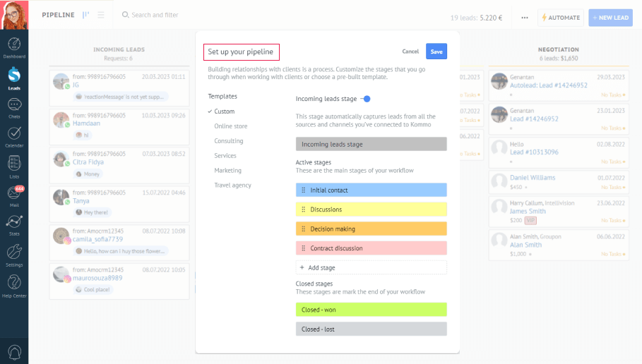Click the 'Money' message chip

pyautogui.click(x=88, y=174)
